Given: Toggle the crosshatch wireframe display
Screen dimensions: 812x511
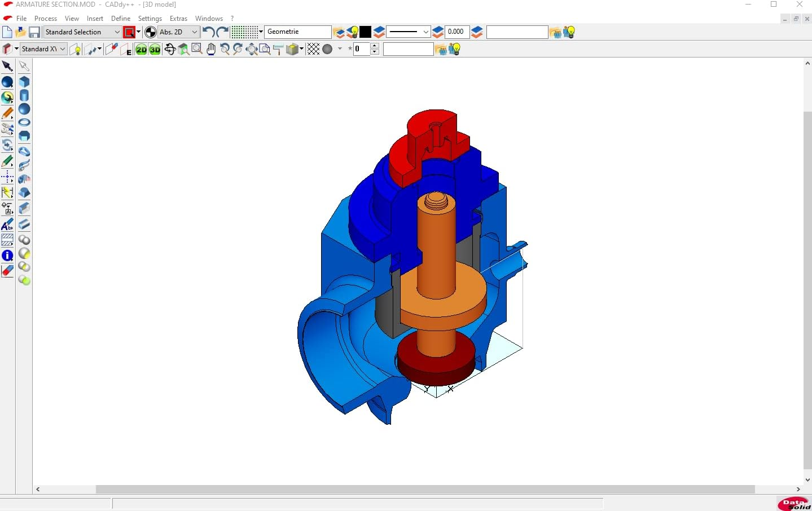Looking at the screenshot, I should coord(313,49).
